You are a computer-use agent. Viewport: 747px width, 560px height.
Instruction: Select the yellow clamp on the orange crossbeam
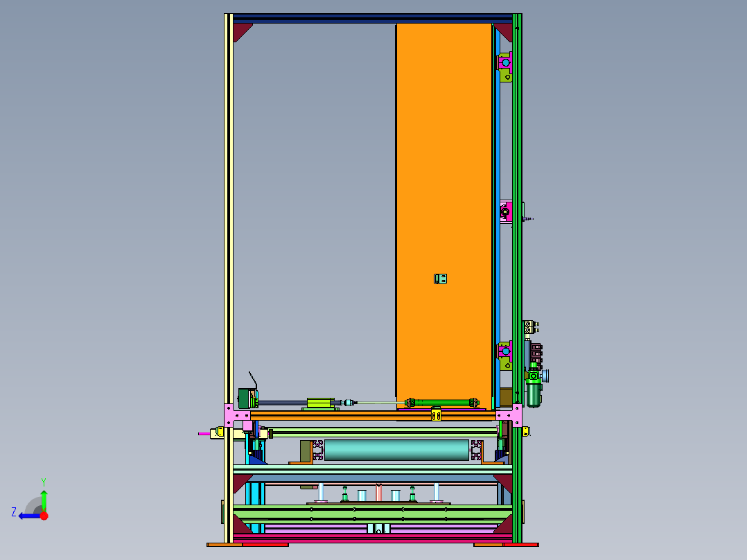coord(436,414)
